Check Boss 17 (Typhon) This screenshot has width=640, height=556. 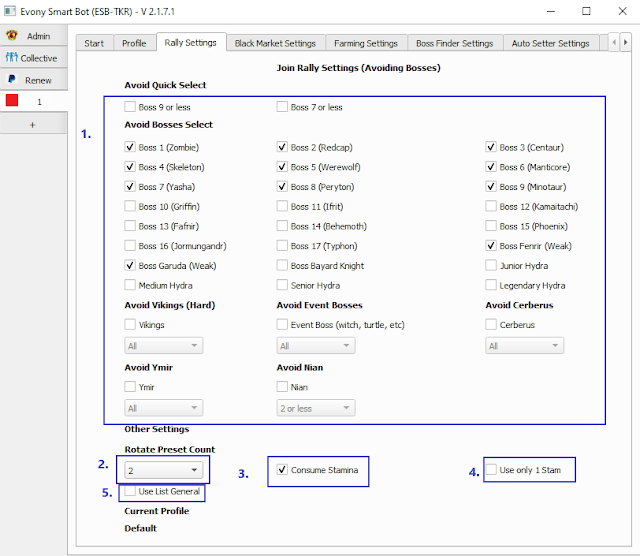pos(282,246)
